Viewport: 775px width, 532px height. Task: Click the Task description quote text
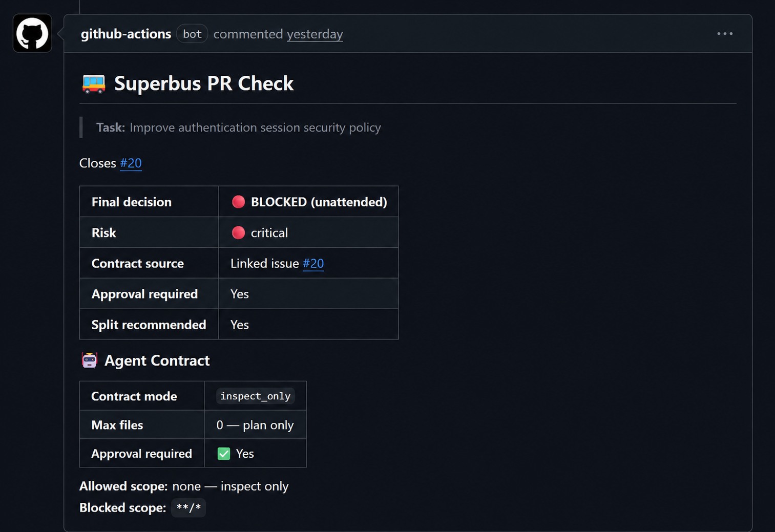[255, 127]
